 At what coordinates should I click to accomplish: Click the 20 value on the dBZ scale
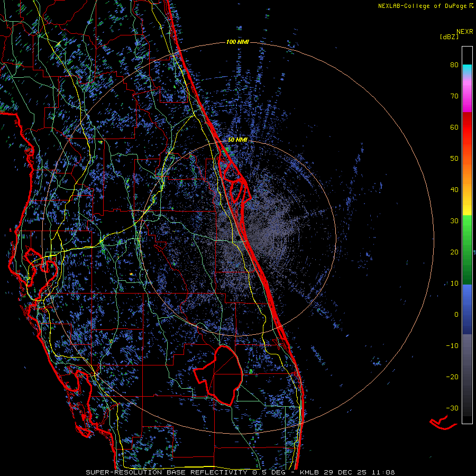tap(454, 252)
